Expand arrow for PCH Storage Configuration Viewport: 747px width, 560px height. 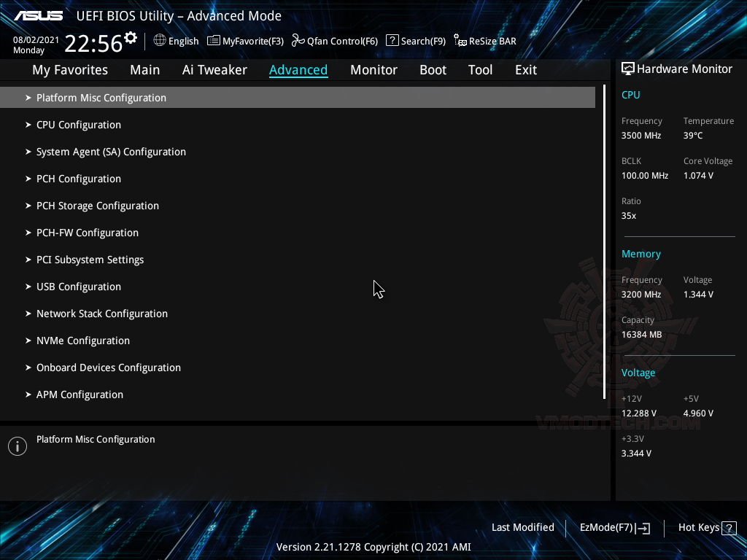click(28, 206)
